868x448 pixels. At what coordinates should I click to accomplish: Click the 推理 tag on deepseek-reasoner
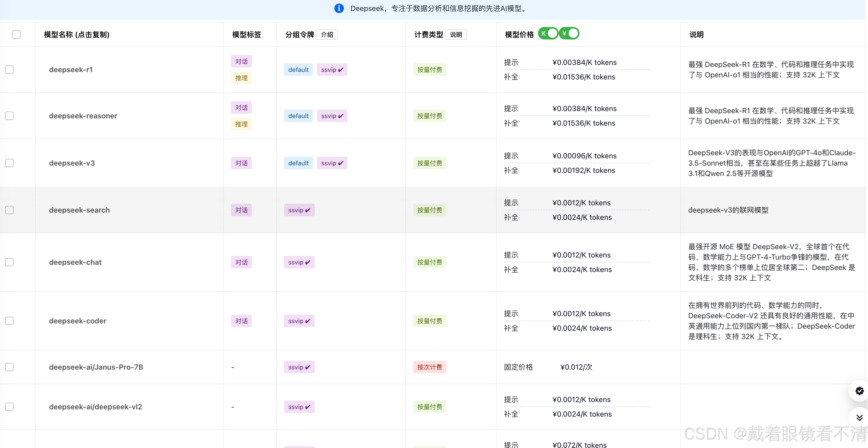pyautogui.click(x=241, y=124)
